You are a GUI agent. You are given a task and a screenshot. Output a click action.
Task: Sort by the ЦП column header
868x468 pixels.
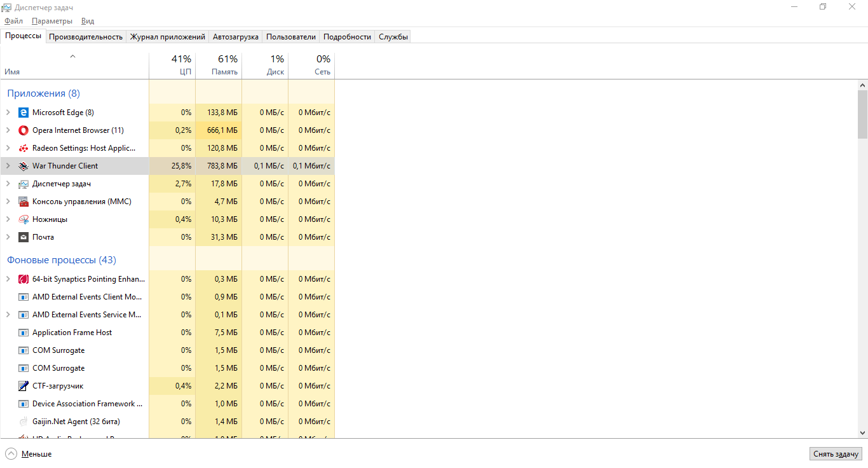pos(172,65)
